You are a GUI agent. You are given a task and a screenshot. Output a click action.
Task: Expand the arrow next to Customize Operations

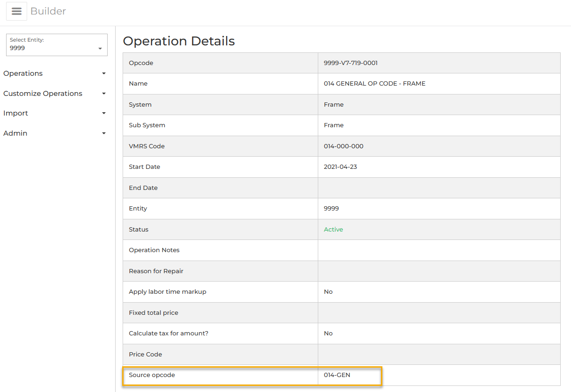pos(104,94)
